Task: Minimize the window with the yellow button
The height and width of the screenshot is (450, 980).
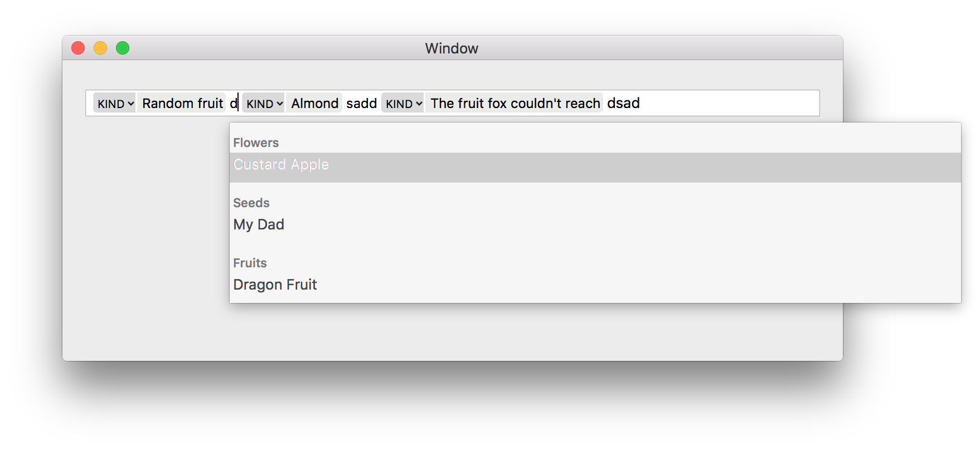Action: click(100, 48)
